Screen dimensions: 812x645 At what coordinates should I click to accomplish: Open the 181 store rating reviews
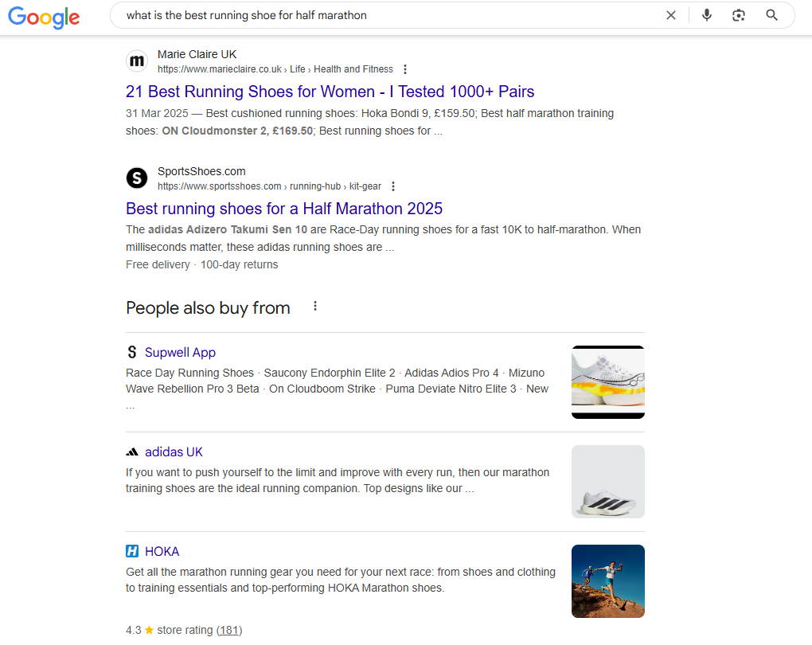point(229,630)
